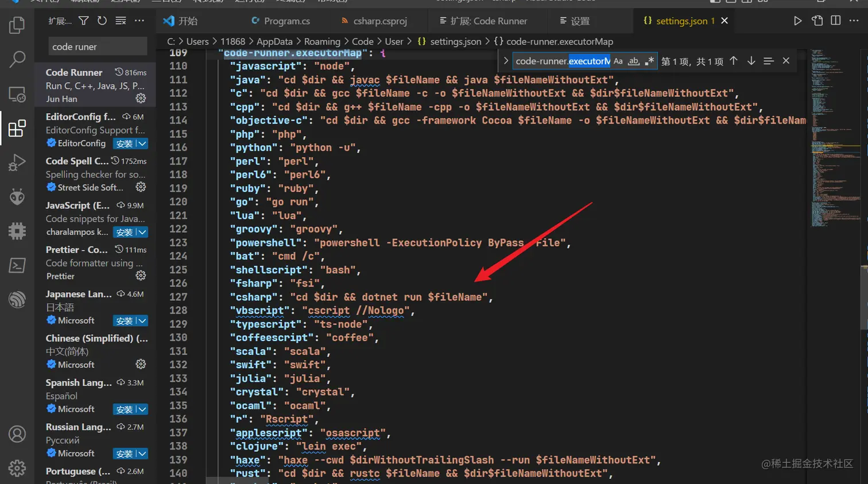
Task: Install the EditorConfig extension
Action: [124, 144]
